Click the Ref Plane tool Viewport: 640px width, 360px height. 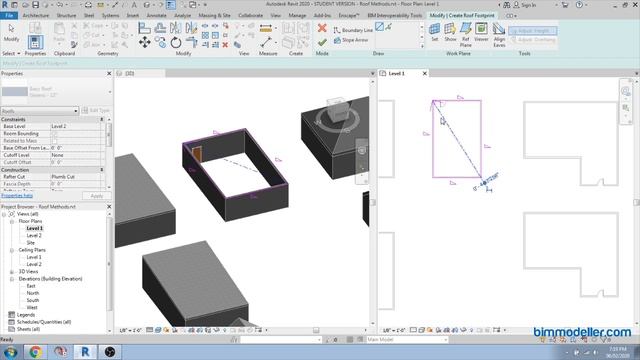coord(466,35)
